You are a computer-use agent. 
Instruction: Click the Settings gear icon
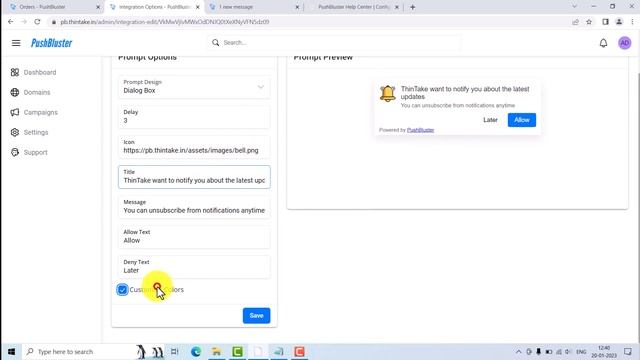(15, 132)
